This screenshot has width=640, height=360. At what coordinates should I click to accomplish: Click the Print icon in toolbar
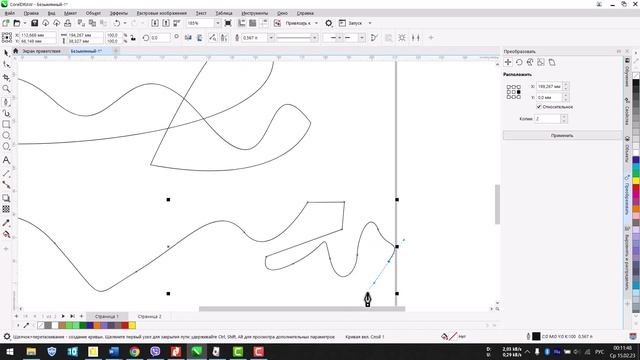click(x=68, y=23)
